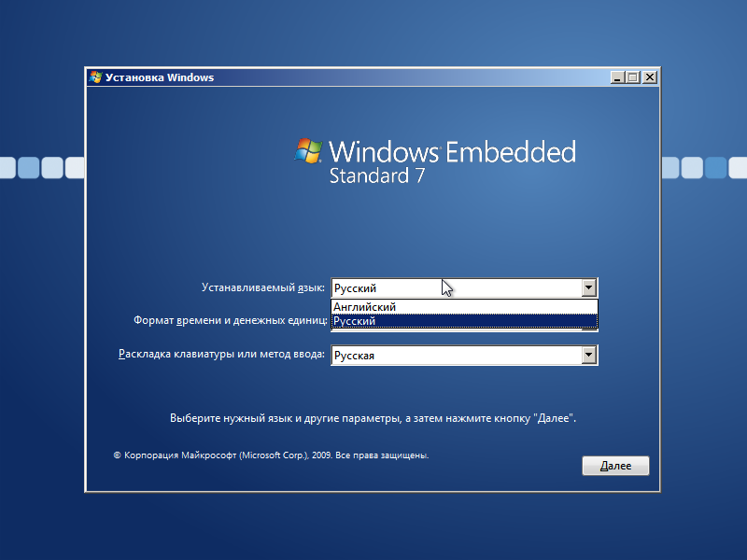Viewport: 747px width, 560px height.
Task: Click the Далее button
Action: (x=615, y=466)
